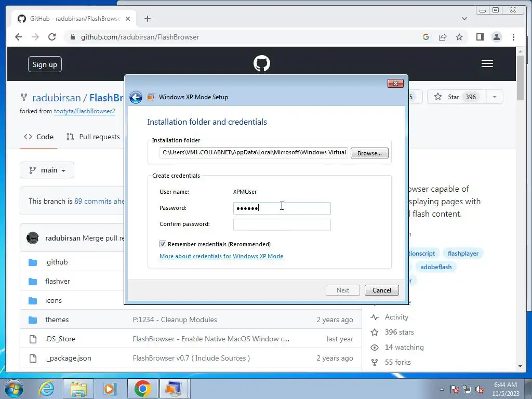Close the GitHub FlashBrowser tab
Image resolution: width=532 pixels, height=399 pixels.
click(128, 19)
